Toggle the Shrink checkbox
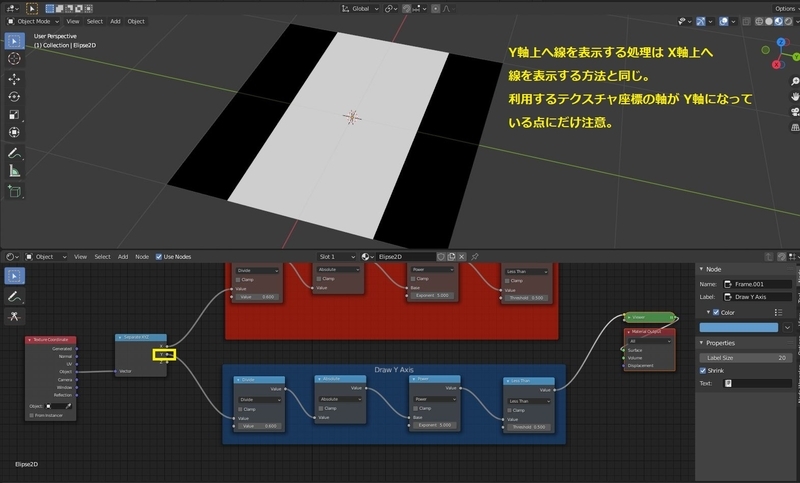800x483 pixels. point(703,370)
